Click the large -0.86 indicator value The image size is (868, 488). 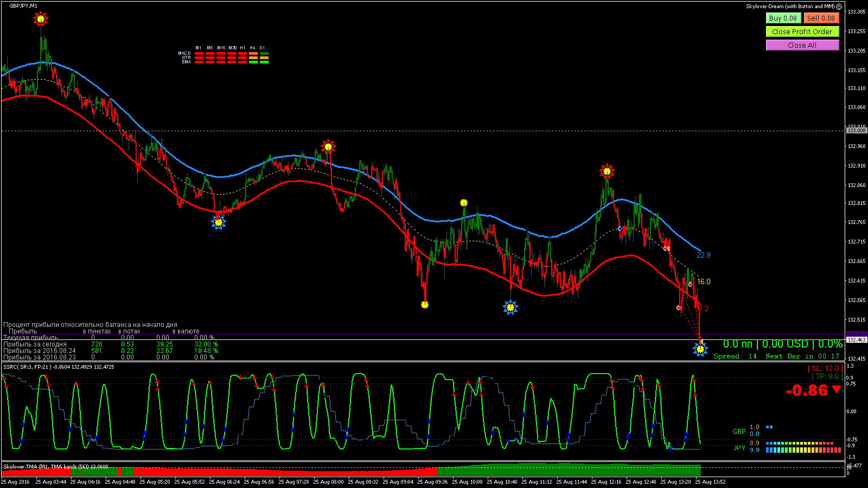pos(807,390)
